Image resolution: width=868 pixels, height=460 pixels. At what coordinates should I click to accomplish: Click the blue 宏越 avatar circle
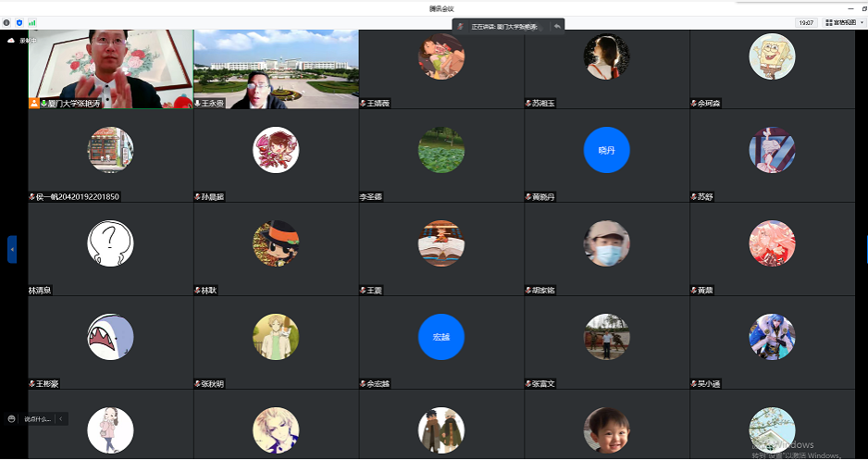point(441,337)
